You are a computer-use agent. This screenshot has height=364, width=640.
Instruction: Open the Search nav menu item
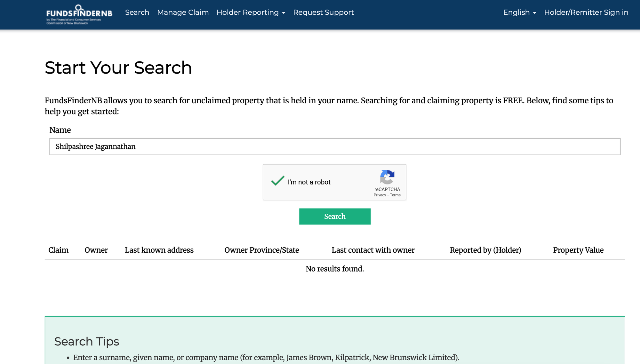tap(137, 12)
